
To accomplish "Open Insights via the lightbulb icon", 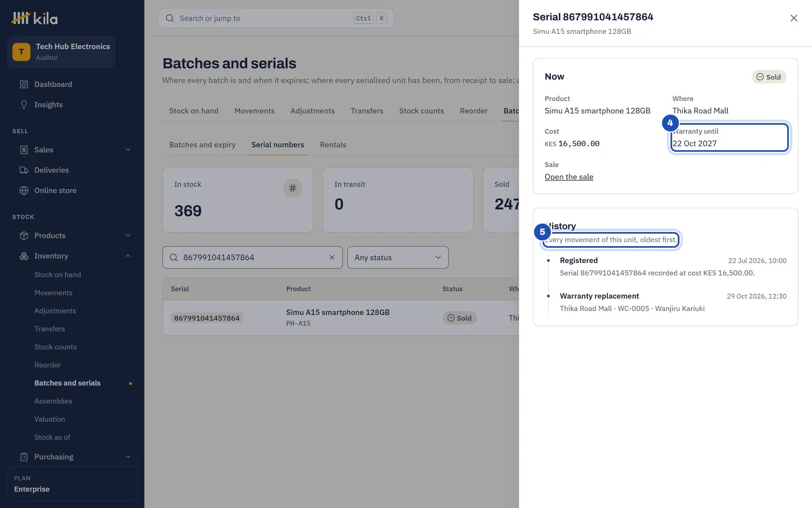I will [24, 104].
